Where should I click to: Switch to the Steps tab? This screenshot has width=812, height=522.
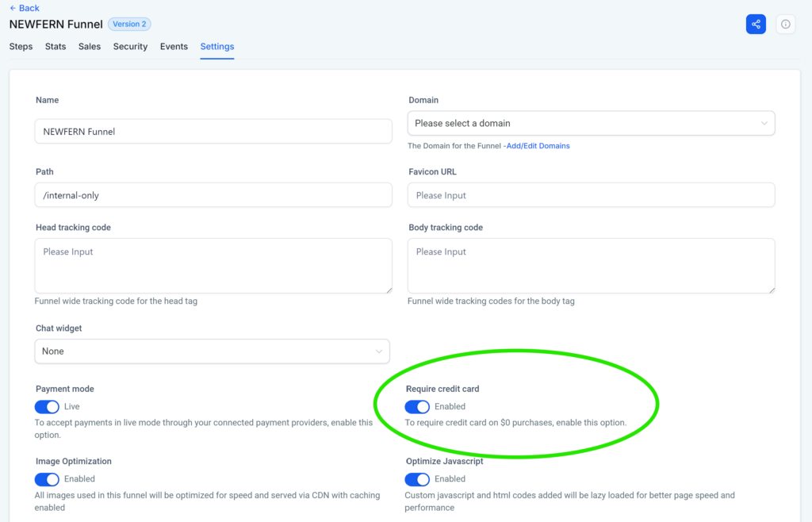click(21, 46)
